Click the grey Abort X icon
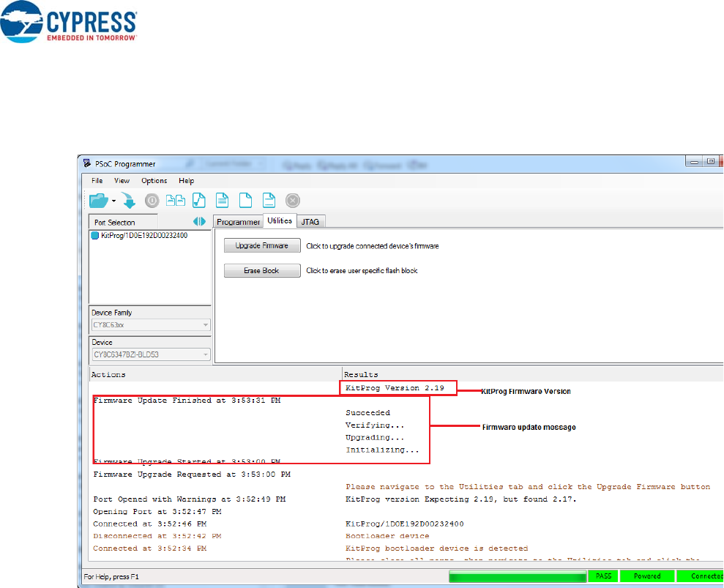This screenshot has height=588, width=724. (x=292, y=200)
